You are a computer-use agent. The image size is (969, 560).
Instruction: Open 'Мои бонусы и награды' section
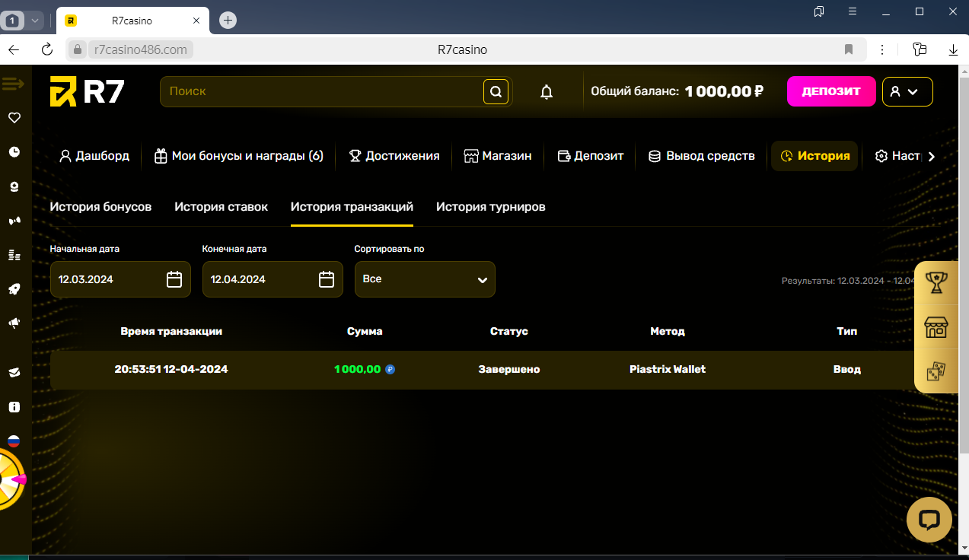click(x=238, y=156)
